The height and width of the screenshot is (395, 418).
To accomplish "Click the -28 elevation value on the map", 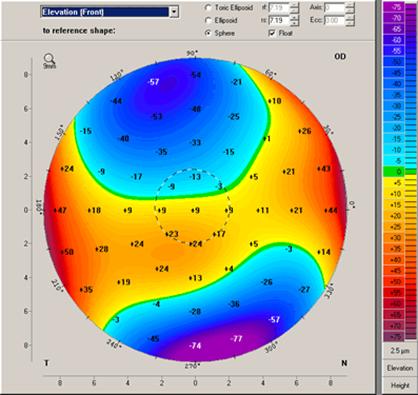I will [x=195, y=312].
